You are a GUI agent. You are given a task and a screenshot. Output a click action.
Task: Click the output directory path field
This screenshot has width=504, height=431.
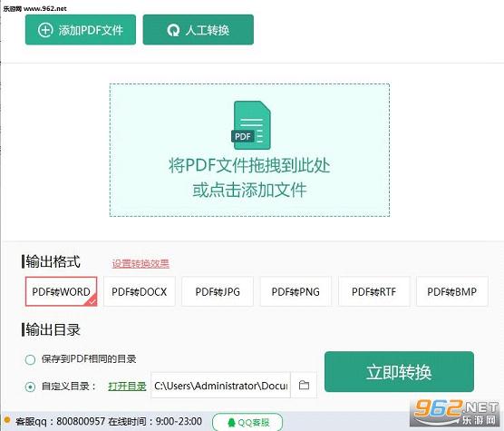[221, 385]
